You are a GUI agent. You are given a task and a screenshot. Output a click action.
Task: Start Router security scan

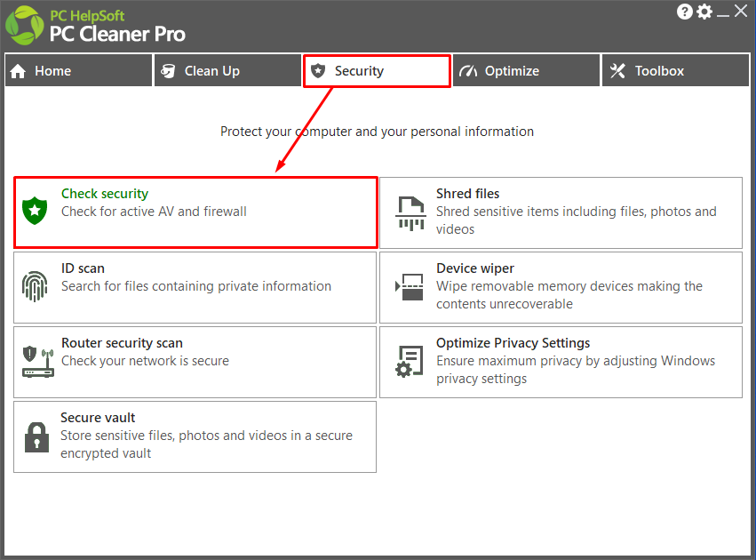(x=195, y=363)
